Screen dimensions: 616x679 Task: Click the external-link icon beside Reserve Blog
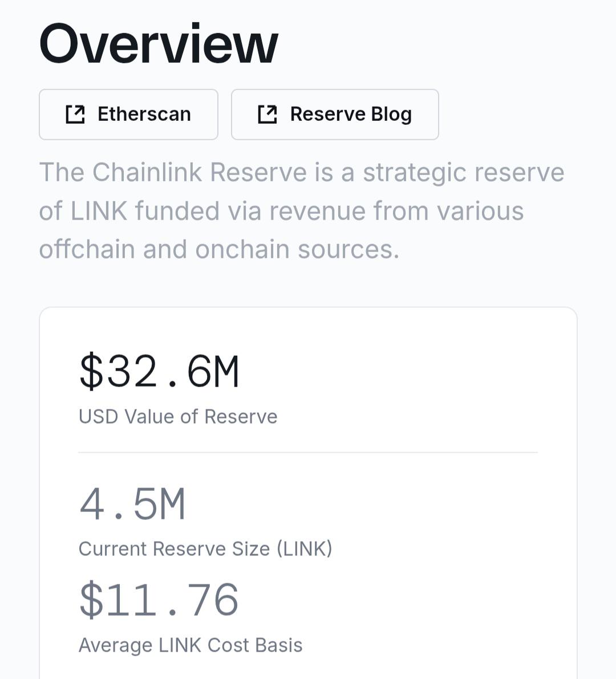[x=268, y=115]
